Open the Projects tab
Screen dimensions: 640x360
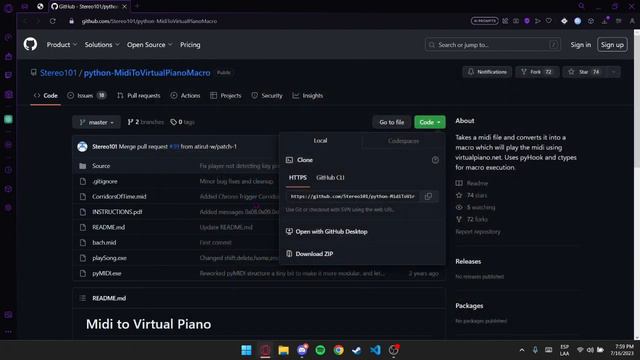tap(226, 96)
